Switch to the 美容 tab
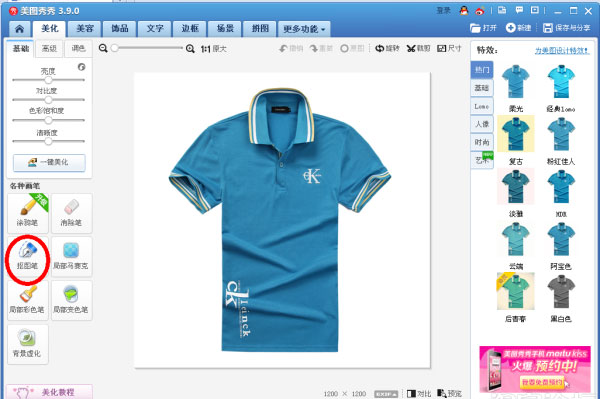 point(85,28)
